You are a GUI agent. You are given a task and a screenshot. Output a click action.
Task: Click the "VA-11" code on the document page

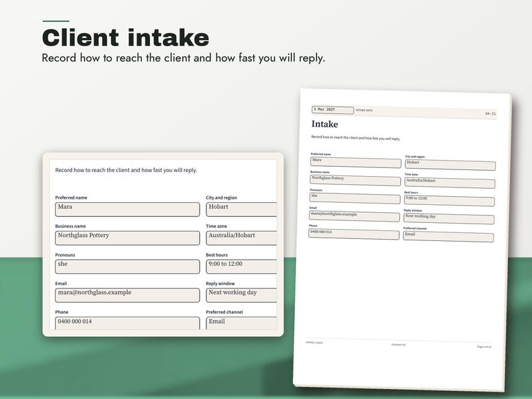(490, 114)
